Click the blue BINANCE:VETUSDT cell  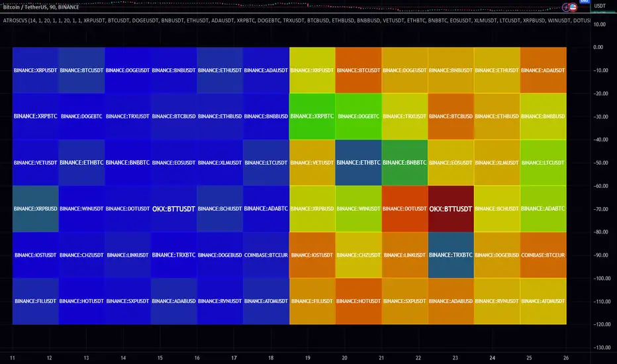tap(35, 163)
